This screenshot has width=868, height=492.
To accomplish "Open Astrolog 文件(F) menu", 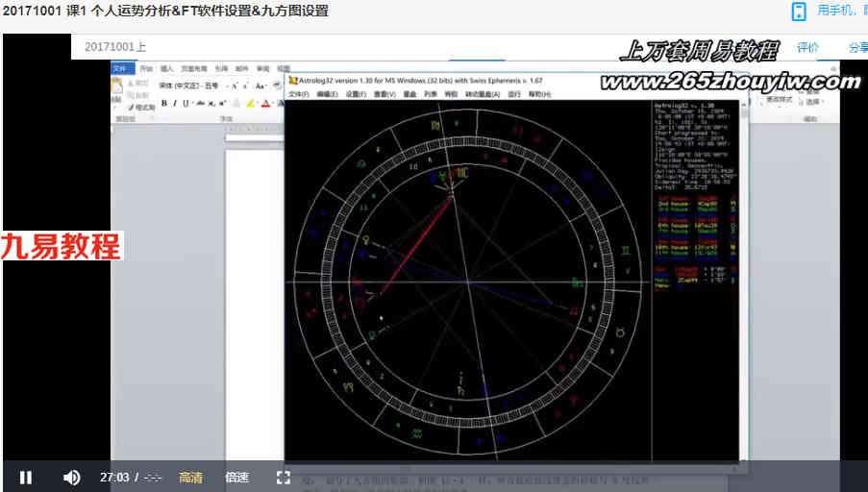I will point(298,94).
